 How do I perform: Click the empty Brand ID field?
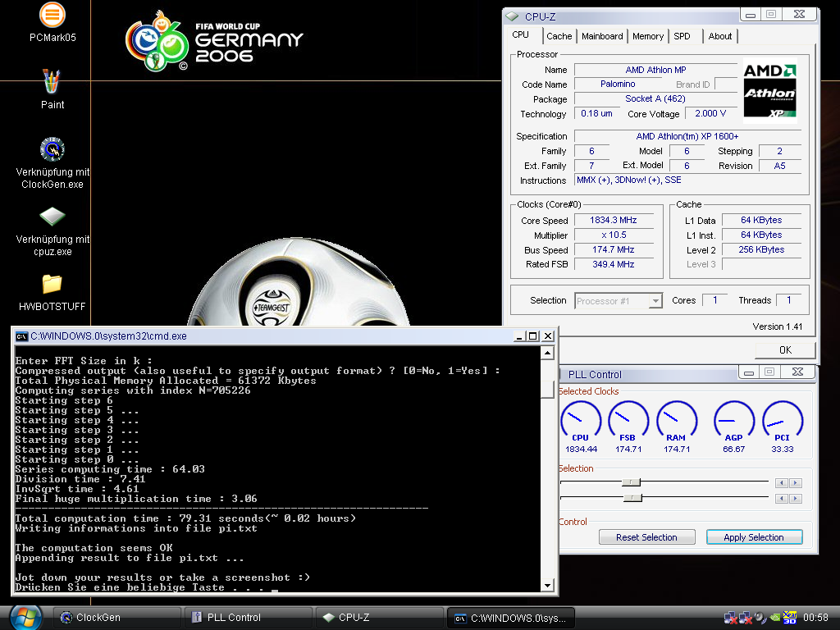tap(726, 84)
